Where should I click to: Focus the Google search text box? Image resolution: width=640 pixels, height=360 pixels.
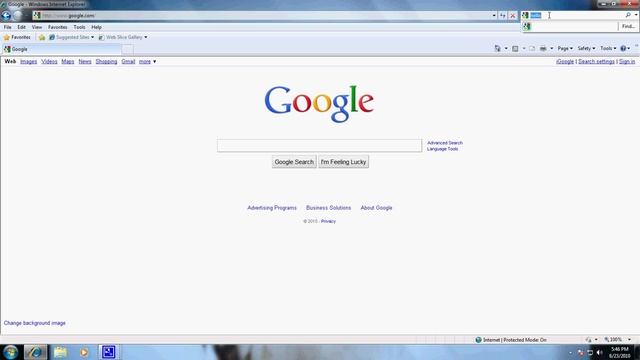point(320,145)
